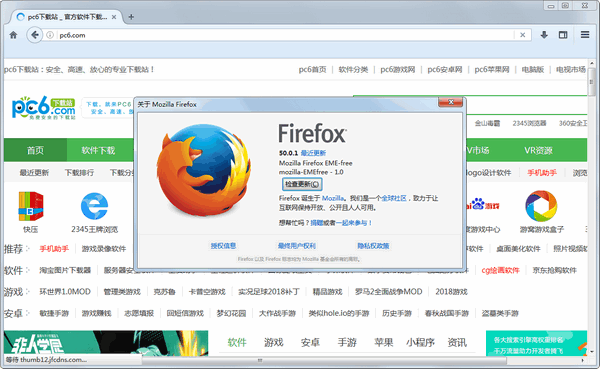600x369 pixels.
Task: Open 类似hole.io的手游 link
Action: pos(339,313)
